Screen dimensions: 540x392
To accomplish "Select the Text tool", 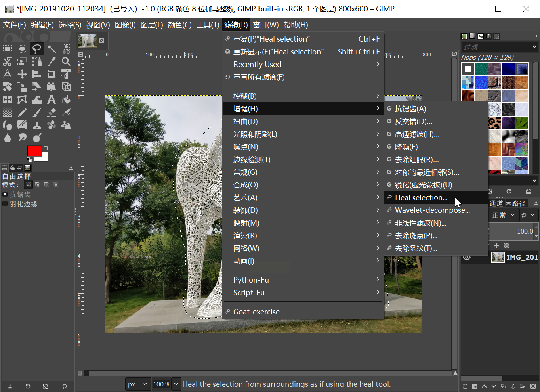I will pos(52,99).
